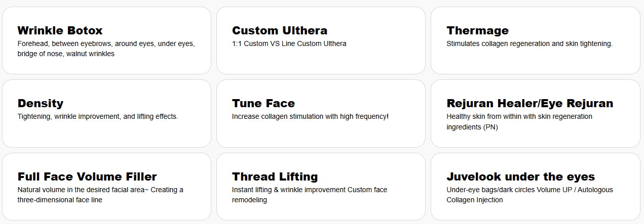Click the forehead and walnut wrinkles description
The height and width of the screenshot is (224, 644).
pyautogui.click(x=106, y=49)
